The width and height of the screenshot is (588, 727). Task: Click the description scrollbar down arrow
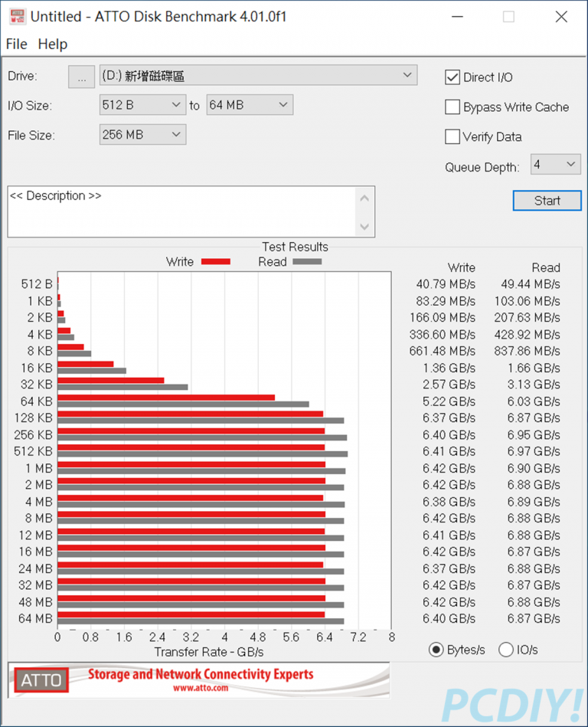tap(364, 227)
